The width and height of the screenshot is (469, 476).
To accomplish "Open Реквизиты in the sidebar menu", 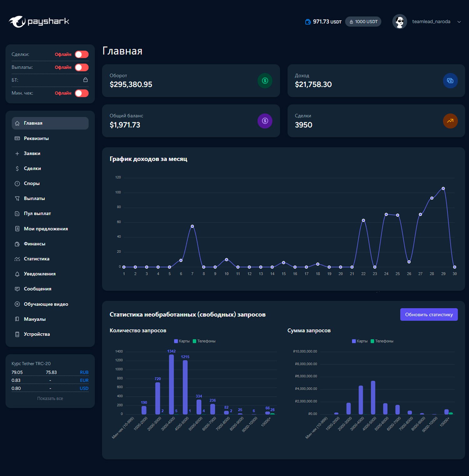I will (x=36, y=138).
